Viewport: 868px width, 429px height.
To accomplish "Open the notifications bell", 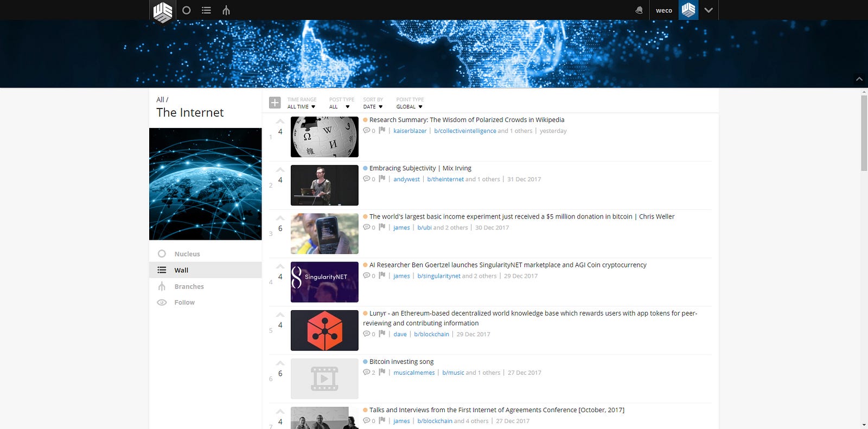I will pos(639,10).
